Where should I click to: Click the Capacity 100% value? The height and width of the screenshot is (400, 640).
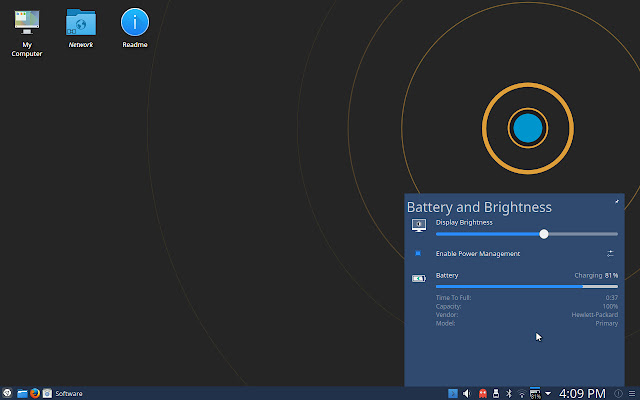click(610, 306)
